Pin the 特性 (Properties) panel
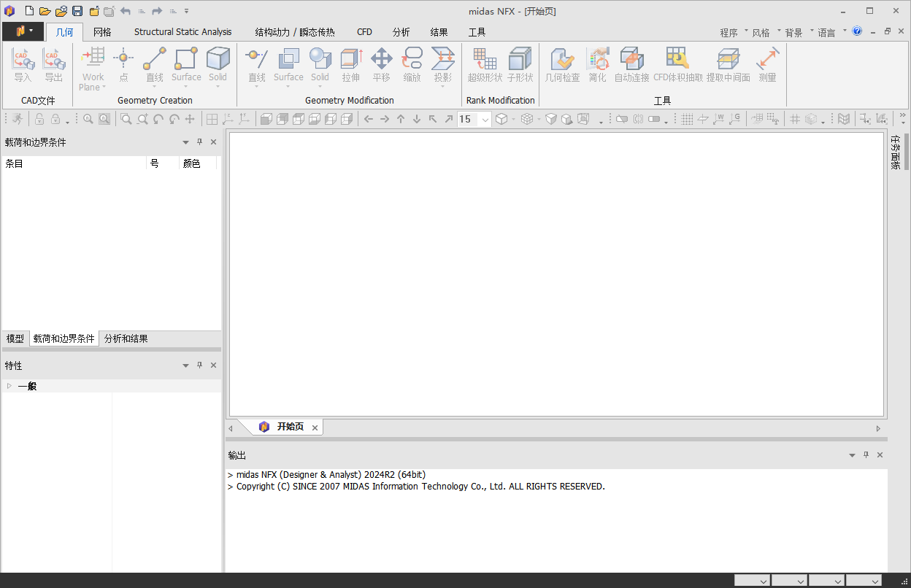The height and width of the screenshot is (588, 911). (x=200, y=365)
